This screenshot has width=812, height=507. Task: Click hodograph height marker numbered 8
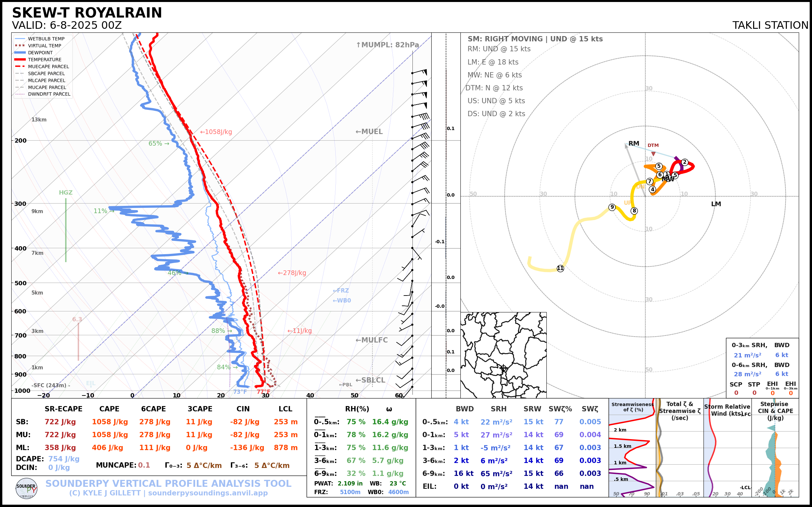tap(634, 210)
